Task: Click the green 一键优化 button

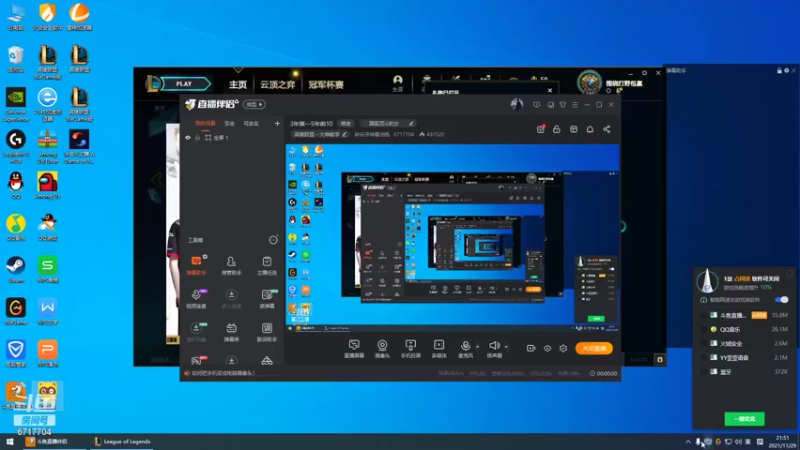Action: pos(744,419)
